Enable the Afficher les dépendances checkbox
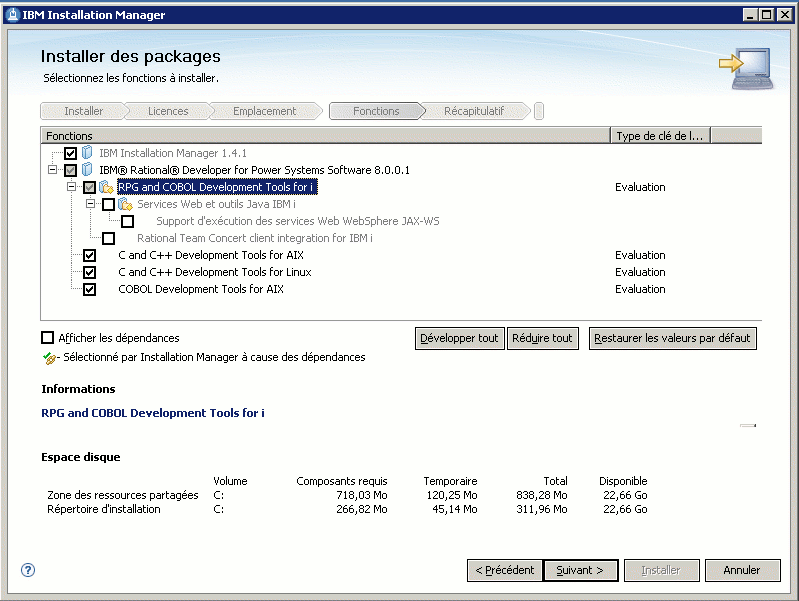Viewport: 799px width, 601px height. tap(48, 338)
